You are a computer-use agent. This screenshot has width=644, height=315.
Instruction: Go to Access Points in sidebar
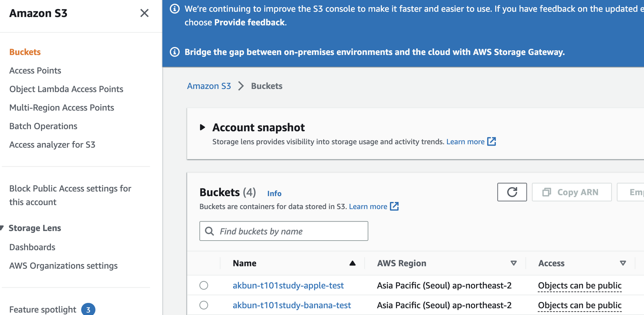tap(35, 71)
